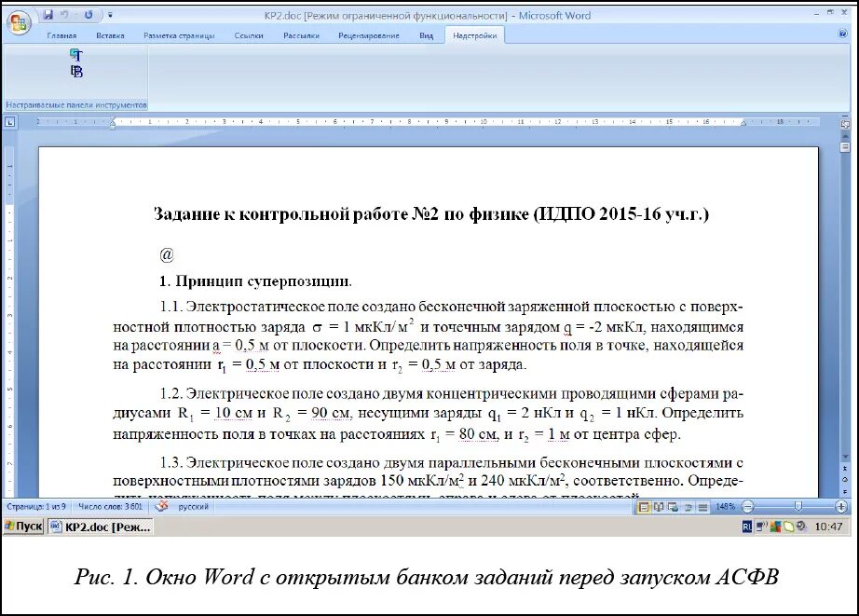Click the lower B add-in toolbar icon
This screenshot has height=616, width=859.
pyautogui.click(x=76, y=71)
